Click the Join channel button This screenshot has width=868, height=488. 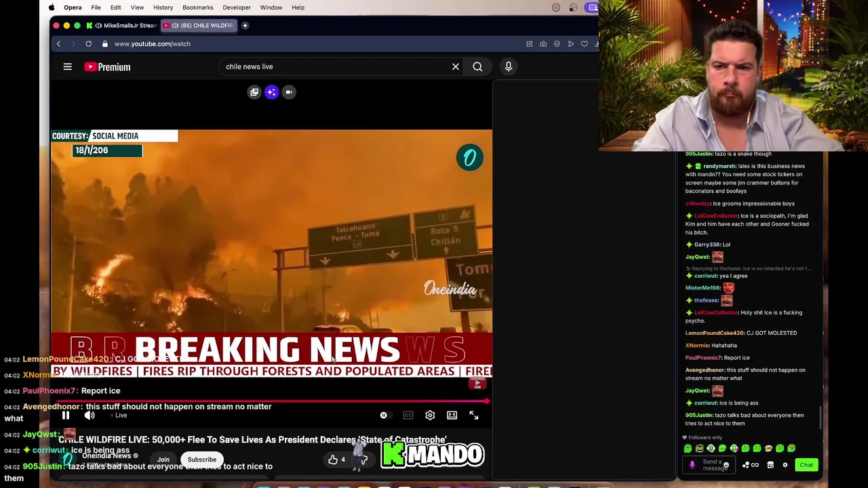point(163,460)
